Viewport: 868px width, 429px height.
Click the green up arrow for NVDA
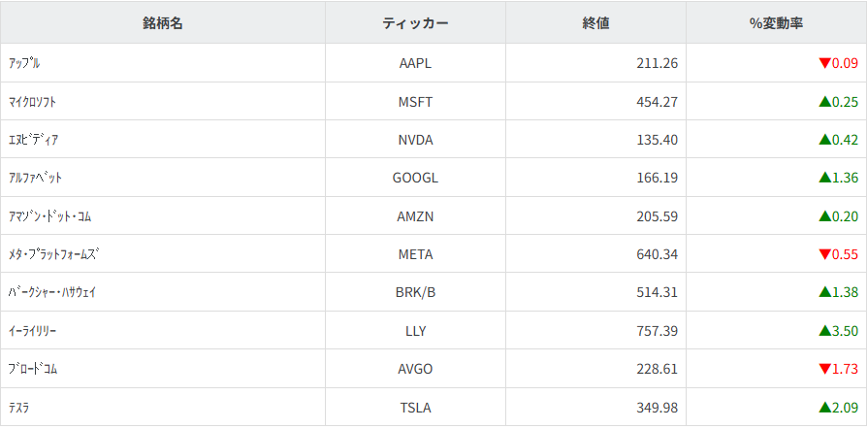point(824,140)
